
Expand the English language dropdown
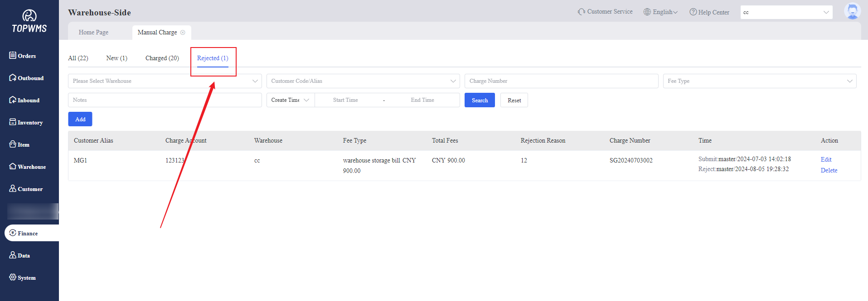click(661, 12)
